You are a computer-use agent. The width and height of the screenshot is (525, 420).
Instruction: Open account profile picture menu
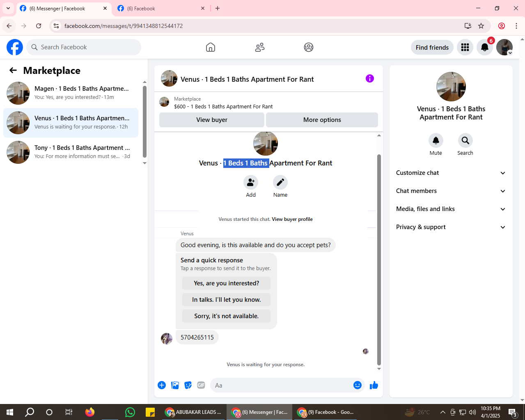click(x=504, y=47)
